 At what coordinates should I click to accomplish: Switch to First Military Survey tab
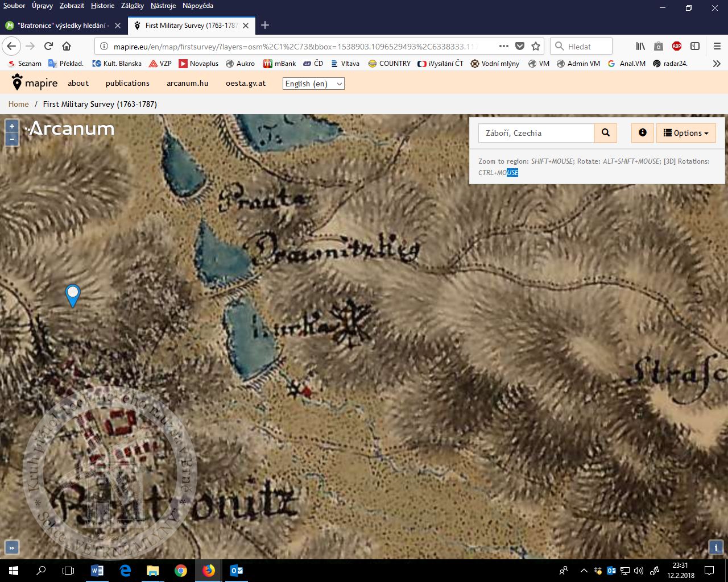click(x=185, y=26)
